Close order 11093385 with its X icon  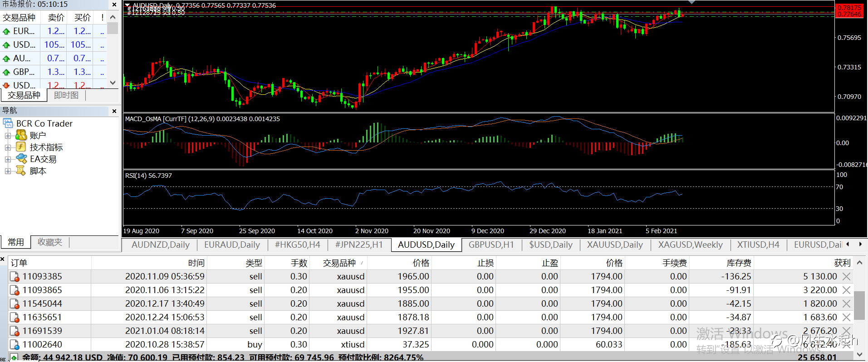[x=846, y=277]
